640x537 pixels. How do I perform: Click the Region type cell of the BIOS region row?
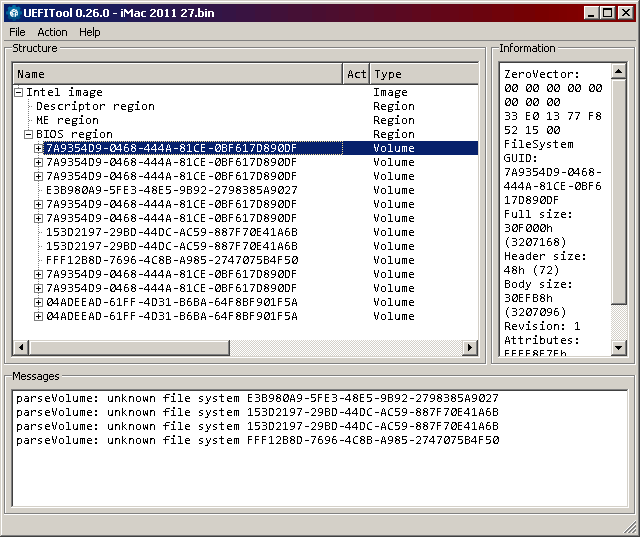click(393, 134)
